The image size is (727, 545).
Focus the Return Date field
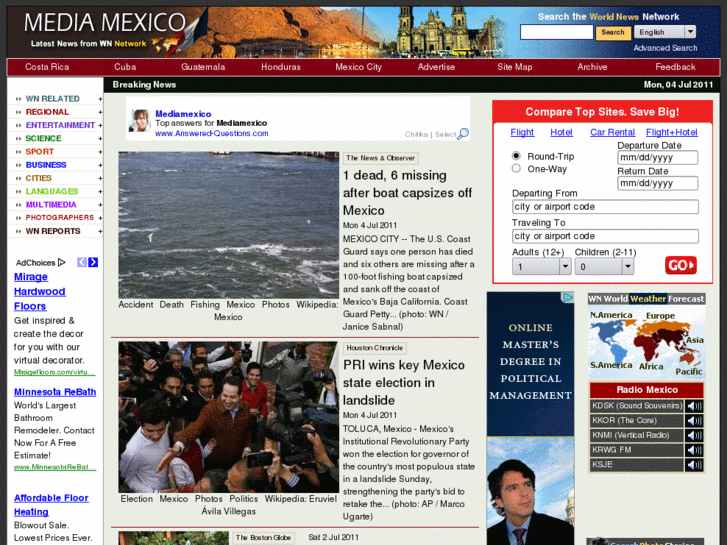click(657, 183)
